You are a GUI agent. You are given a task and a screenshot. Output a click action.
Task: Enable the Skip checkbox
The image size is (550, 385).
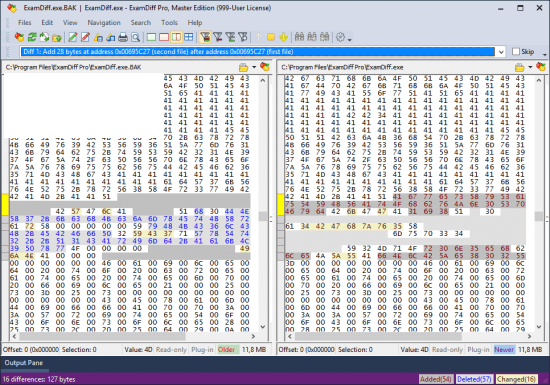click(516, 52)
